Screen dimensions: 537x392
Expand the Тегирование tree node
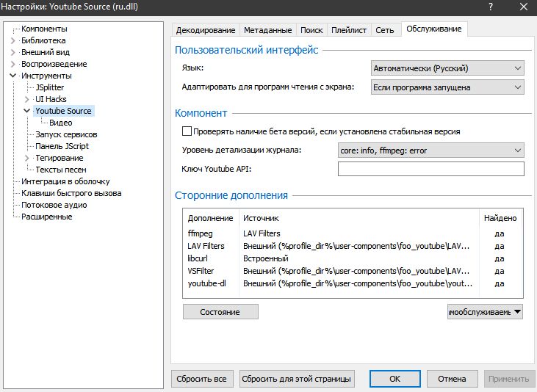pyautogui.click(x=27, y=158)
